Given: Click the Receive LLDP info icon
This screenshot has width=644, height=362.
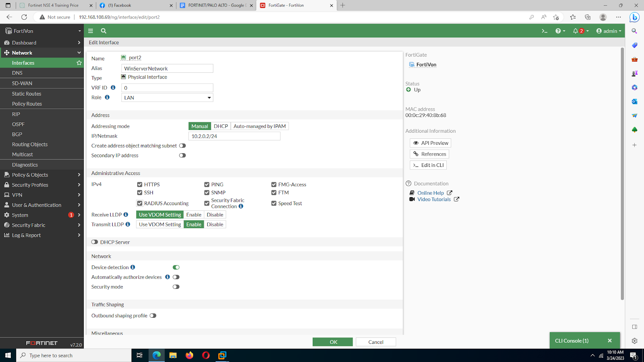Looking at the screenshot, I should 126,215.
